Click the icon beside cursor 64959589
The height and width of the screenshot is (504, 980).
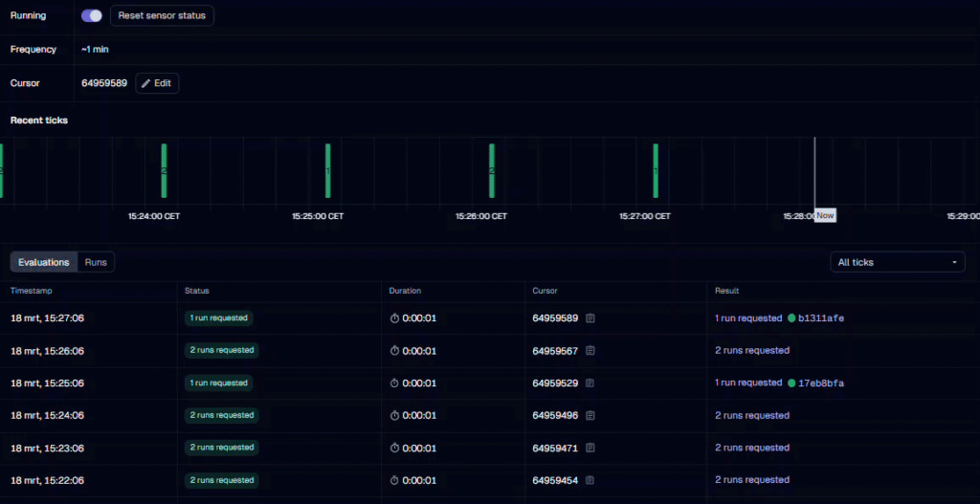[x=590, y=318]
